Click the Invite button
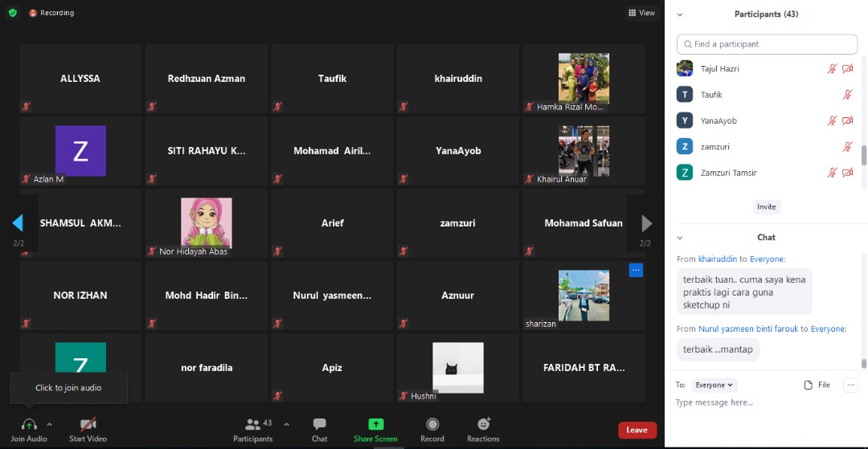The width and height of the screenshot is (868, 449). [x=766, y=206]
